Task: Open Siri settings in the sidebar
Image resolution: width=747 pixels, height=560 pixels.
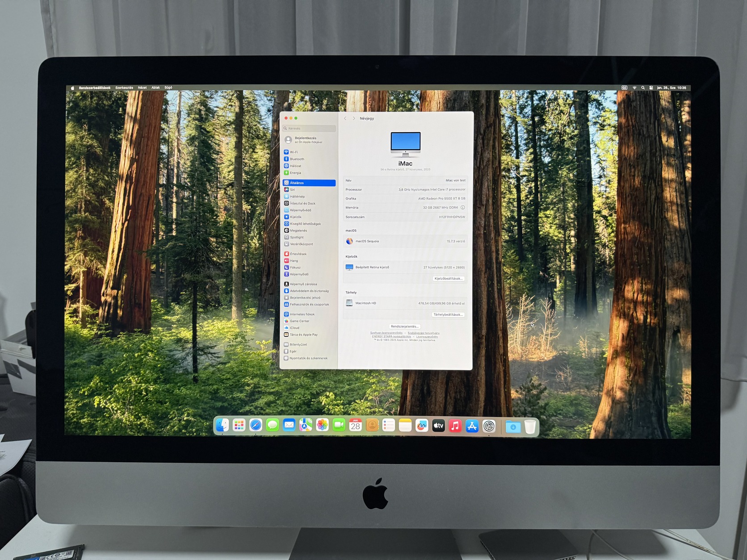Action: (309, 190)
